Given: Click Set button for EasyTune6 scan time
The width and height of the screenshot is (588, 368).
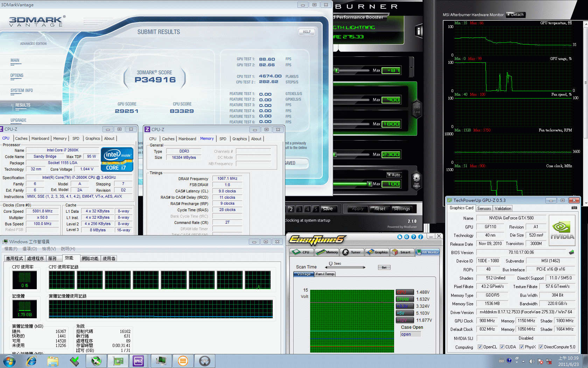Looking at the screenshot, I should tap(384, 267).
